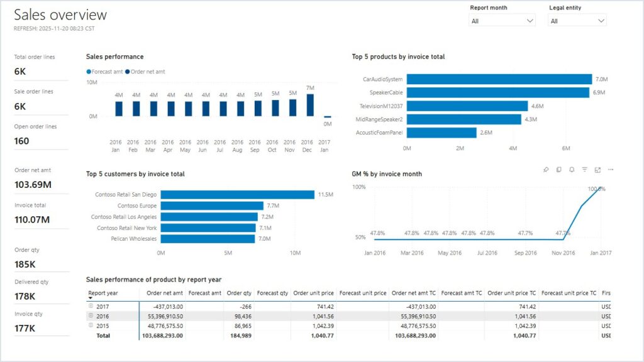The width and height of the screenshot is (644, 362).
Task: Sort by the Order unit price column header
Action: (x=313, y=293)
